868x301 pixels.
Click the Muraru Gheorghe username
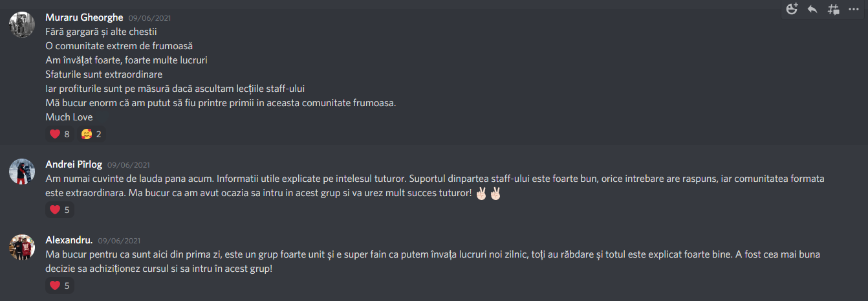(84, 17)
